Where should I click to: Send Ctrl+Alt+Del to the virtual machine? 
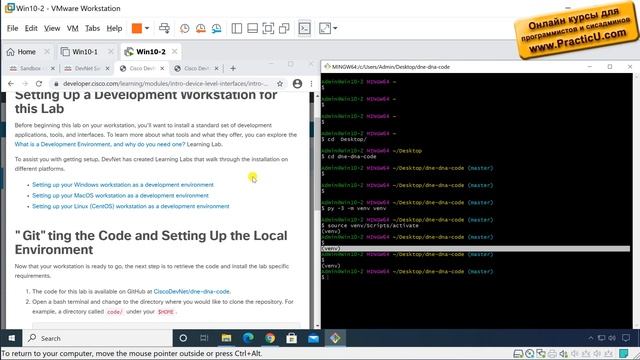(x=164, y=28)
